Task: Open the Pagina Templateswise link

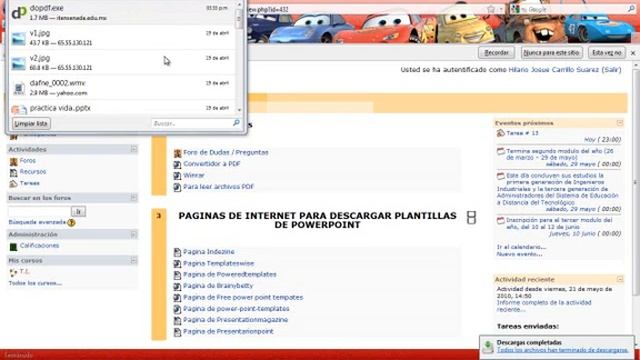Action: point(218,264)
